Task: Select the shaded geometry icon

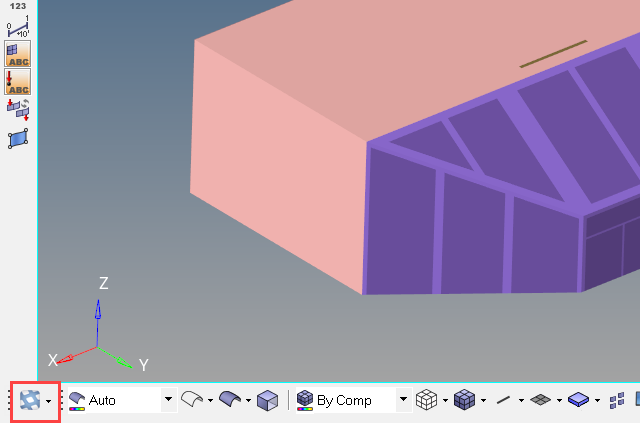Action: pyautogui.click(x=230, y=399)
